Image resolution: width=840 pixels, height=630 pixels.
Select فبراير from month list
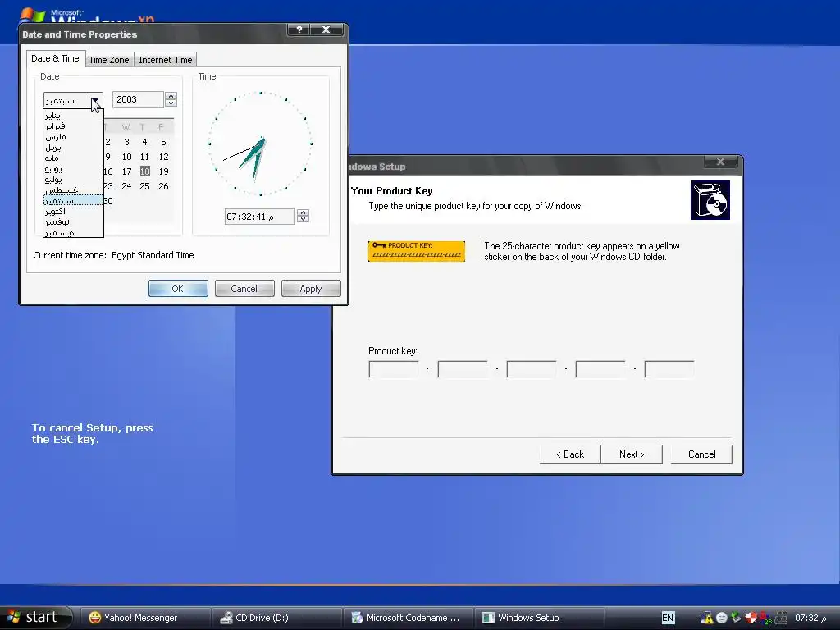[x=73, y=126]
